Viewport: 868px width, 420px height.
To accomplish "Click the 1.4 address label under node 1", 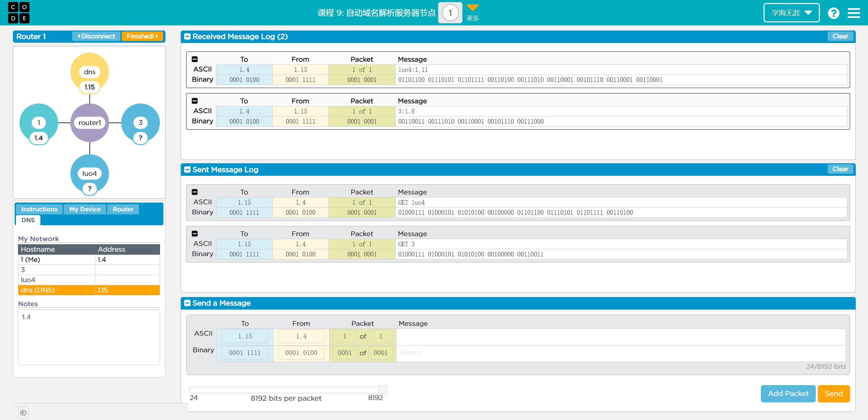I will click(39, 138).
